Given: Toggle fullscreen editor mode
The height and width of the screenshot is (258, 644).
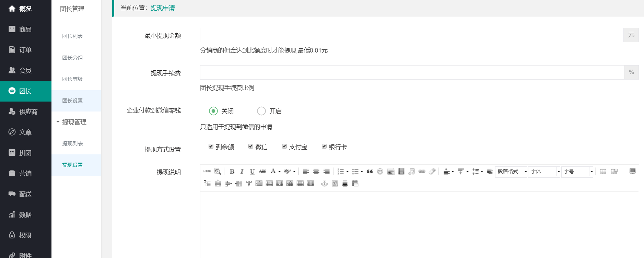Looking at the screenshot, I should pos(633,171).
